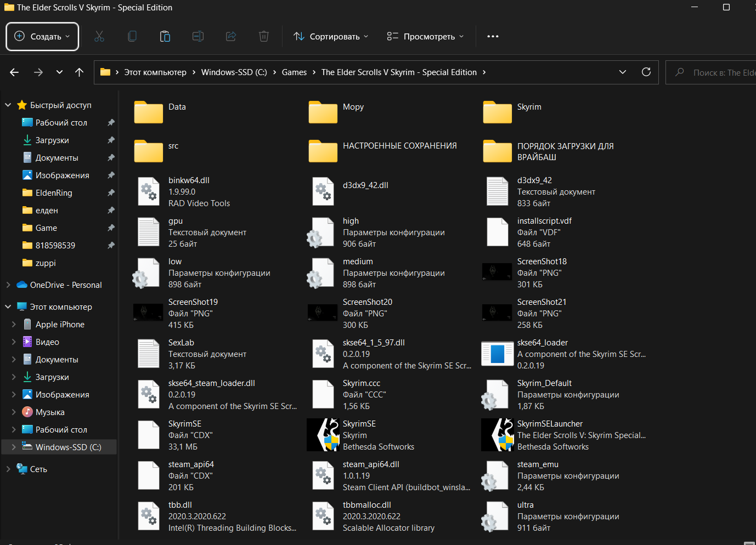Open the SkyrimSELauncher application icon
This screenshot has width=756, height=545.
(x=497, y=435)
